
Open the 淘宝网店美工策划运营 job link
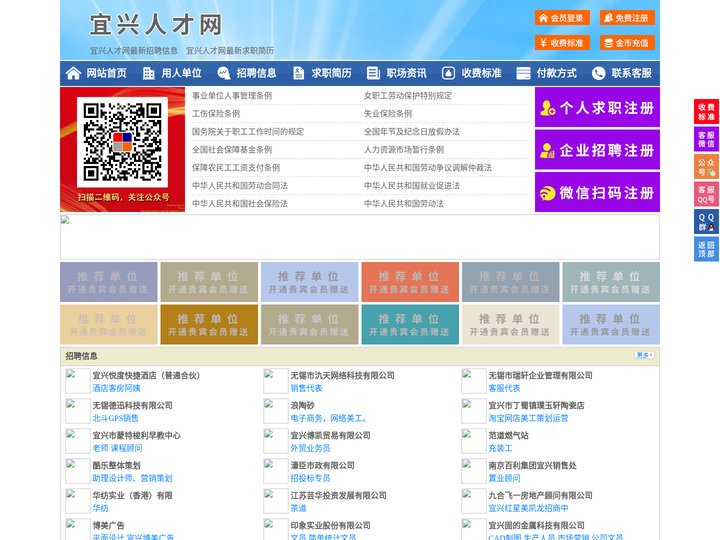click(x=528, y=418)
